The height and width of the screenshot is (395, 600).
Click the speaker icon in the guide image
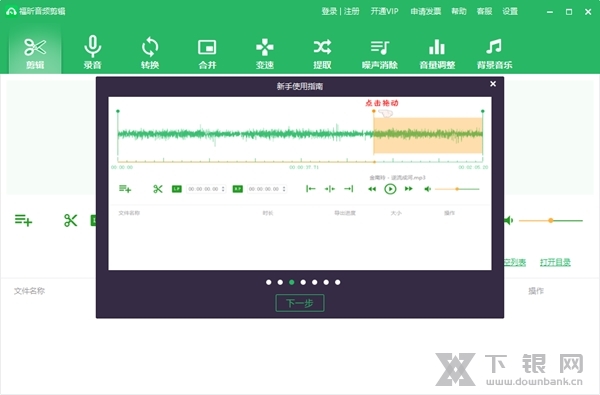point(428,189)
